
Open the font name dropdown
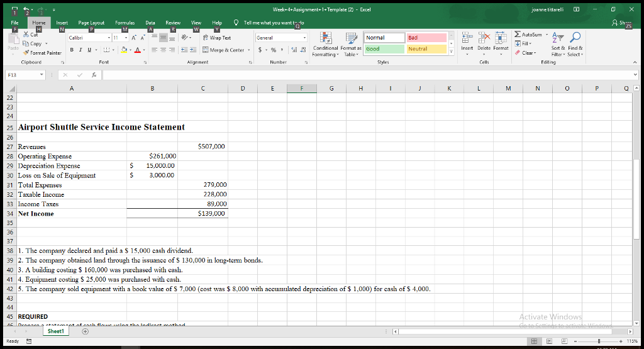tap(109, 38)
